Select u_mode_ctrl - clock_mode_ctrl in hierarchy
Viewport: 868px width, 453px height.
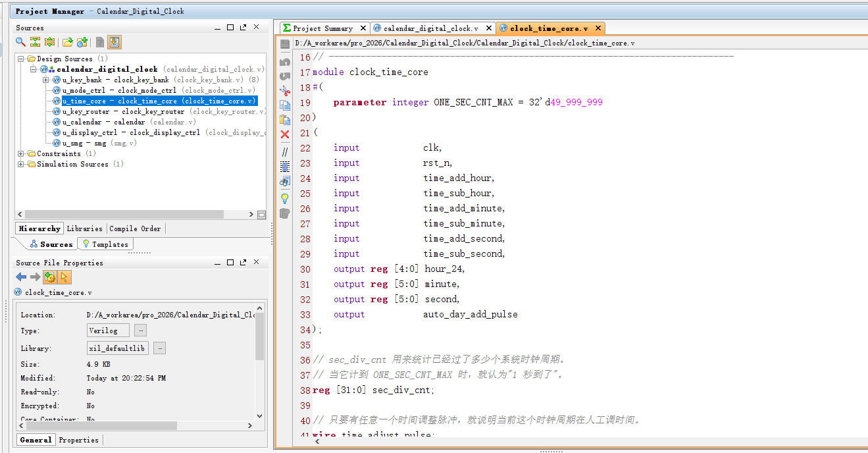tap(154, 90)
